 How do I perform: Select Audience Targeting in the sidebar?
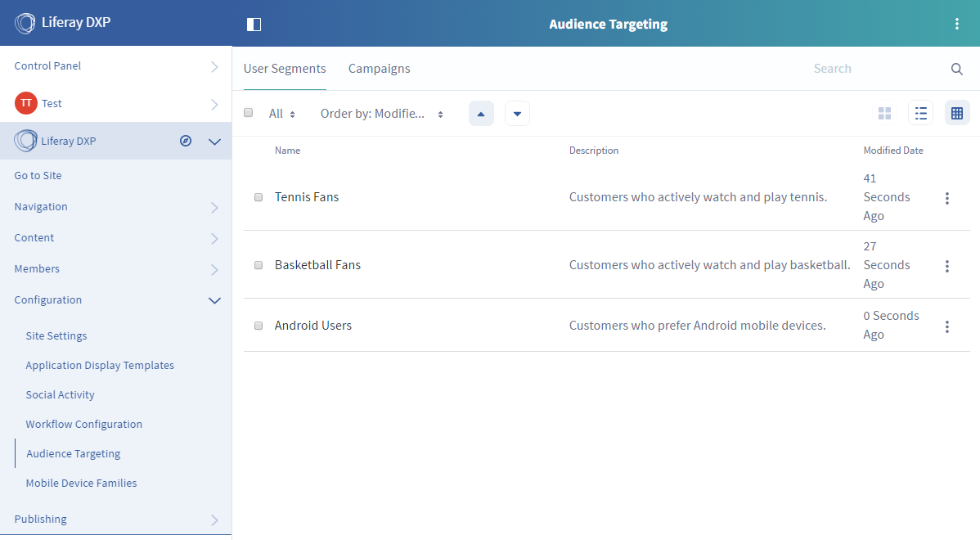(x=73, y=454)
